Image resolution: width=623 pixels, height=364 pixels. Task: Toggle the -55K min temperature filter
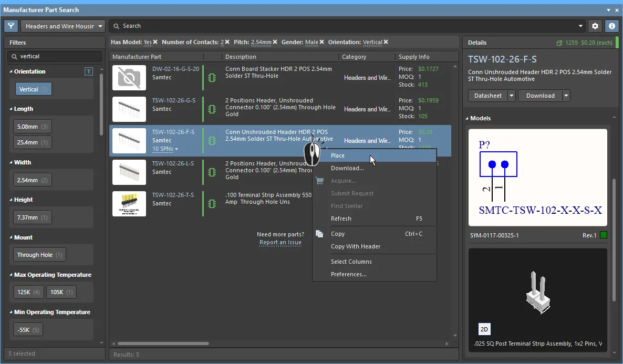click(28, 330)
